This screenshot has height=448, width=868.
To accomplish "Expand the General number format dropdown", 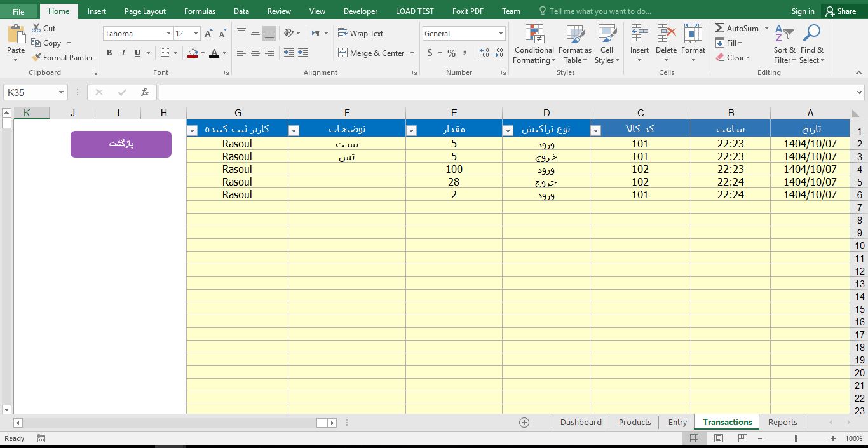I will point(501,34).
